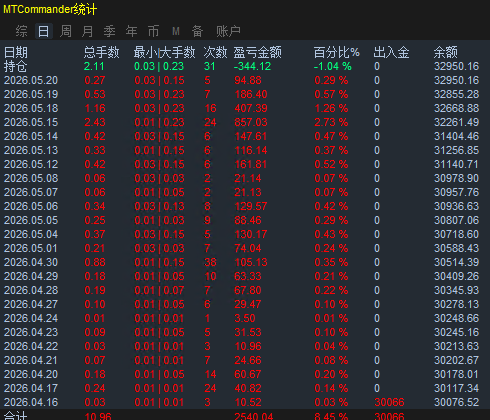
Task: Select the 2026.04.30 date row
Action: tap(245, 262)
